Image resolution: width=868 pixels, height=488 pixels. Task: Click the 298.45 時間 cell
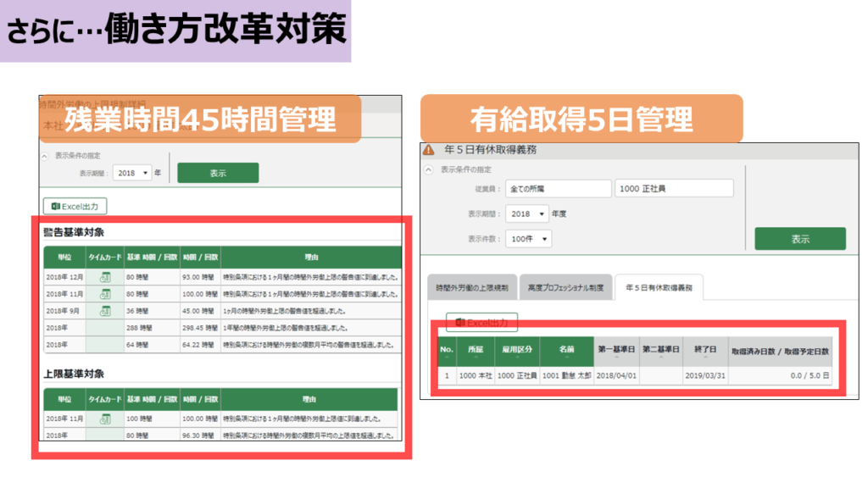pos(200,328)
